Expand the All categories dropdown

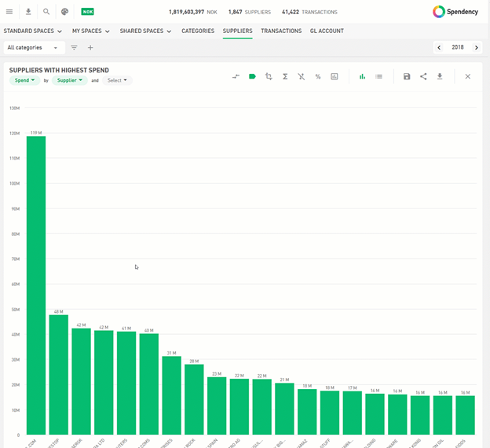click(31, 47)
